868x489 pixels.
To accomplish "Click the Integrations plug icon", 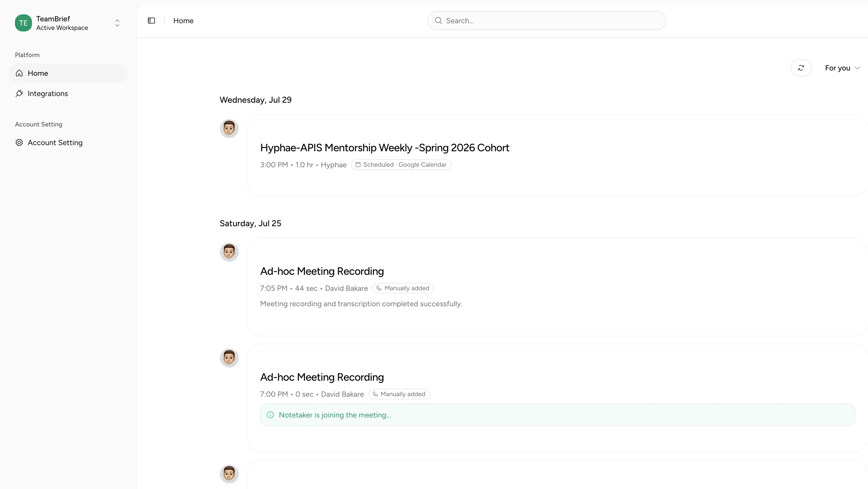I will click(x=19, y=93).
